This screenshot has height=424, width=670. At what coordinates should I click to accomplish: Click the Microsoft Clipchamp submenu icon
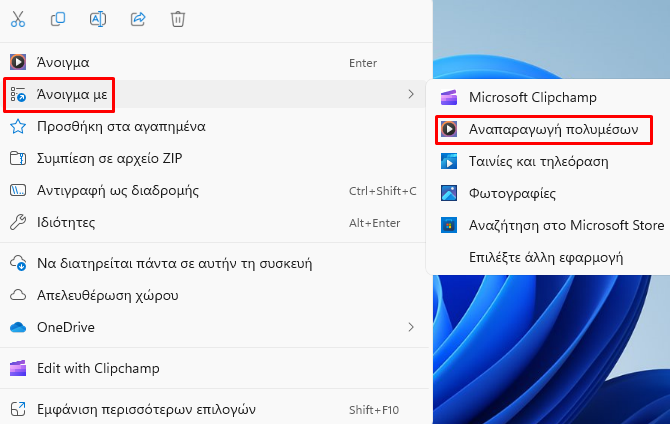click(x=449, y=97)
